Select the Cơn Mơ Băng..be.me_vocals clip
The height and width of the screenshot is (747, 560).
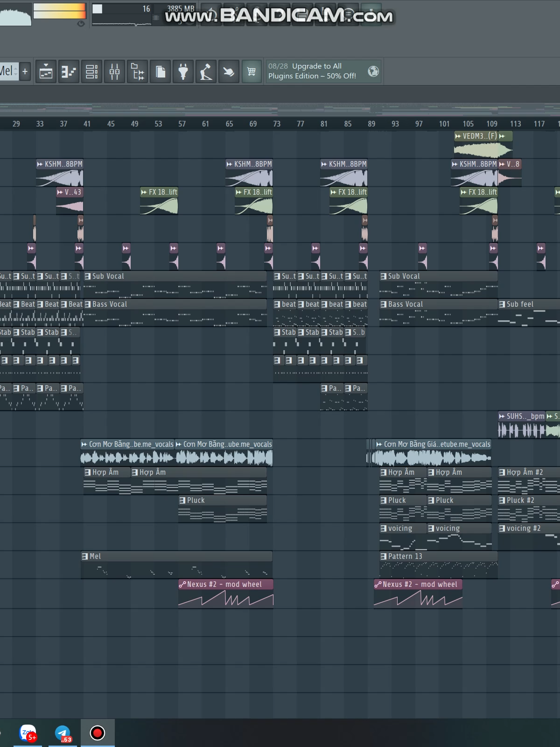(x=127, y=453)
